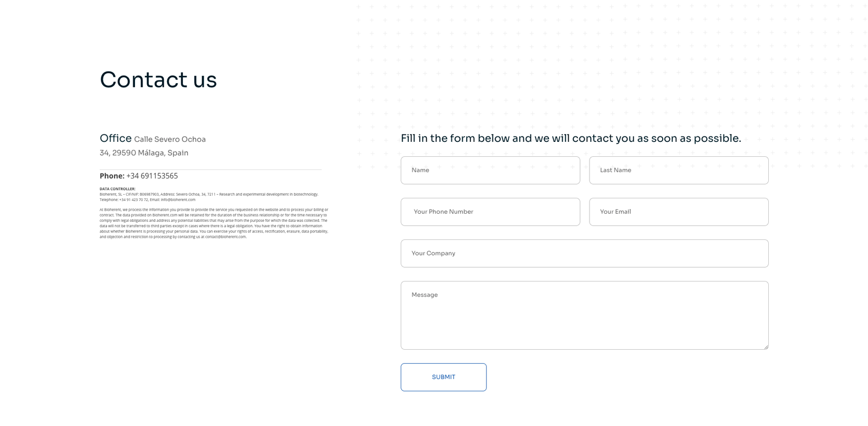Focus the Last Name field
868x426 pixels.
click(678, 170)
